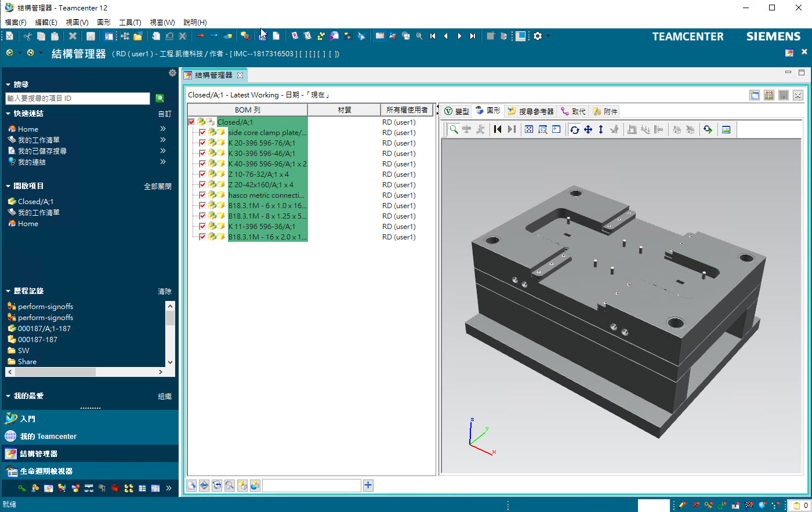Click the Cut scissors icon in main toolbar
The height and width of the screenshot is (512, 812).
point(27,36)
